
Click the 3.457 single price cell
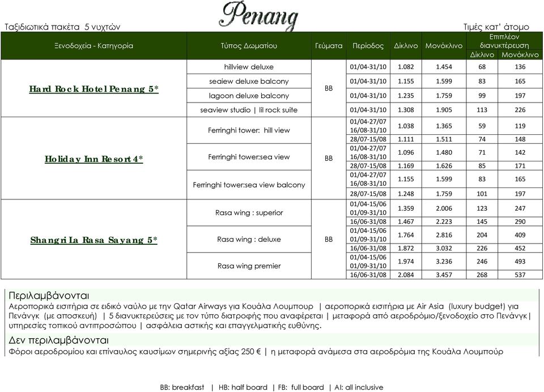[x=444, y=275]
